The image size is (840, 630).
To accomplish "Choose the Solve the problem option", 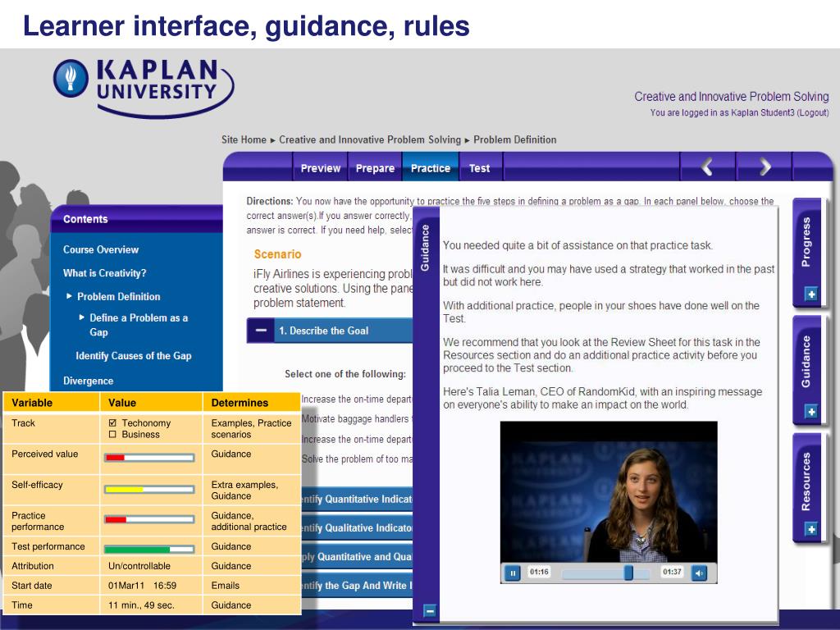I will pyautogui.click(x=356, y=459).
